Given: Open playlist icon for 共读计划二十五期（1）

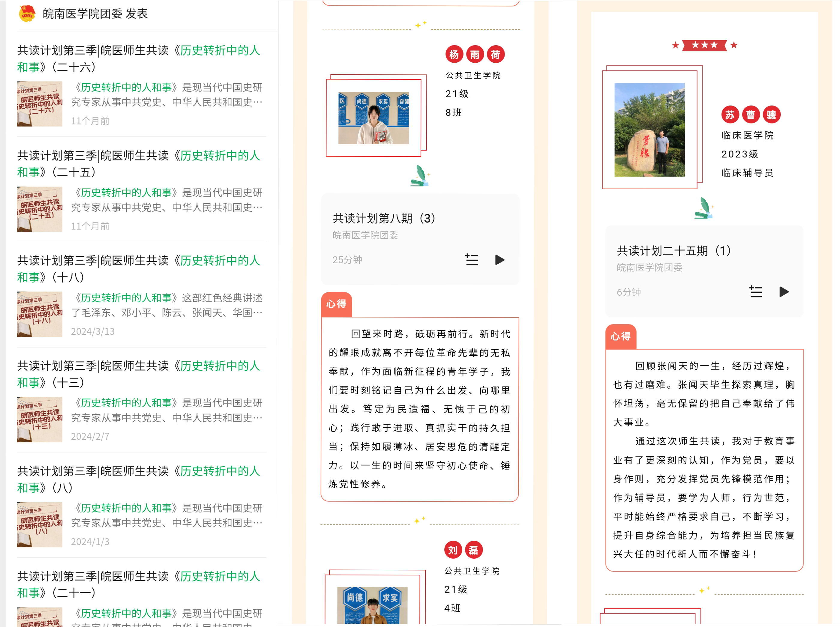Looking at the screenshot, I should click(756, 292).
